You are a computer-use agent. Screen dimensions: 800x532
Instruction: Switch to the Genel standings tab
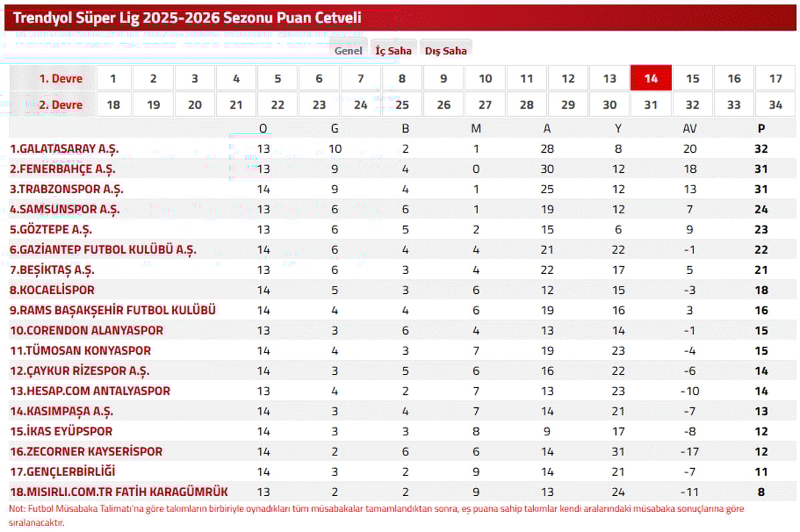[348, 51]
